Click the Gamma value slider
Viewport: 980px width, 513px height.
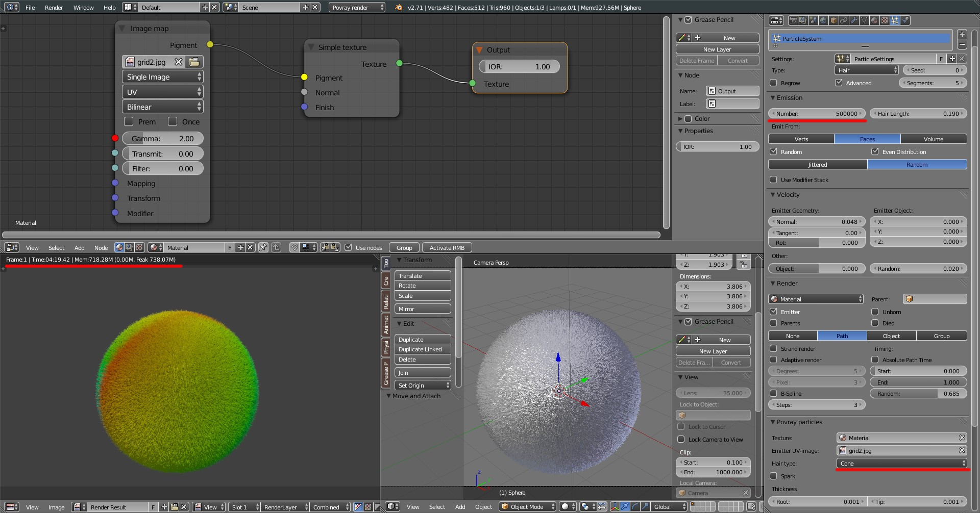162,139
